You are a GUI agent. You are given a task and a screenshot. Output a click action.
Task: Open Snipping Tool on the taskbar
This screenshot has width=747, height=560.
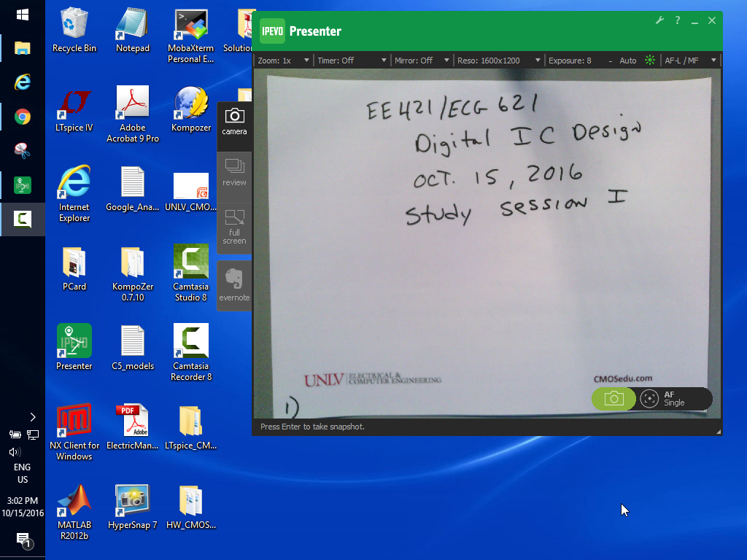pos(23,151)
